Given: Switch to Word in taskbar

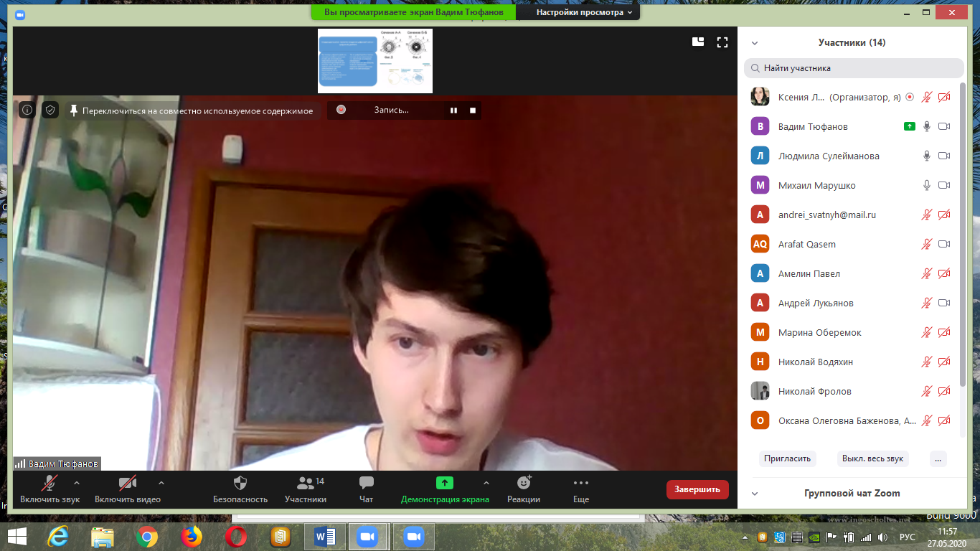Looking at the screenshot, I should tap(324, 536).
